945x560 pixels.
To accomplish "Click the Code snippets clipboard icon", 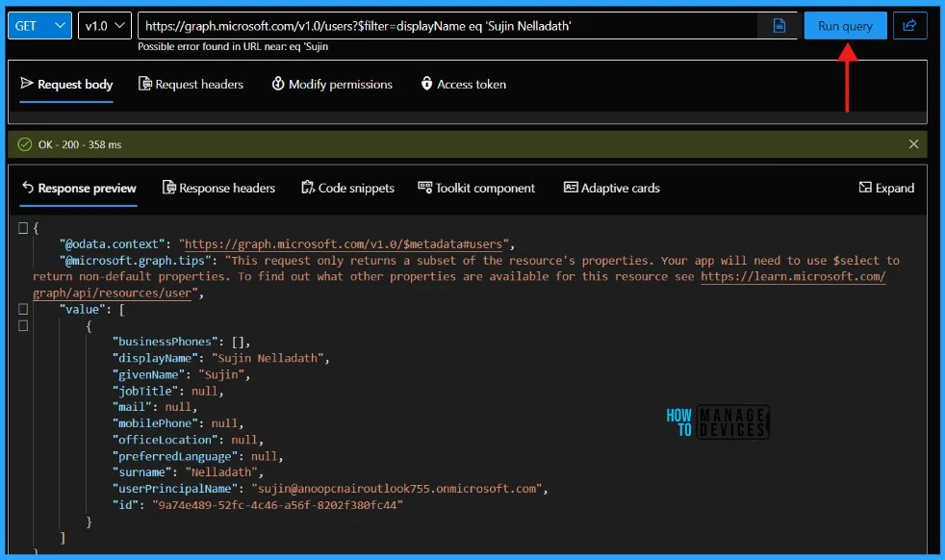I will point(308,188).
